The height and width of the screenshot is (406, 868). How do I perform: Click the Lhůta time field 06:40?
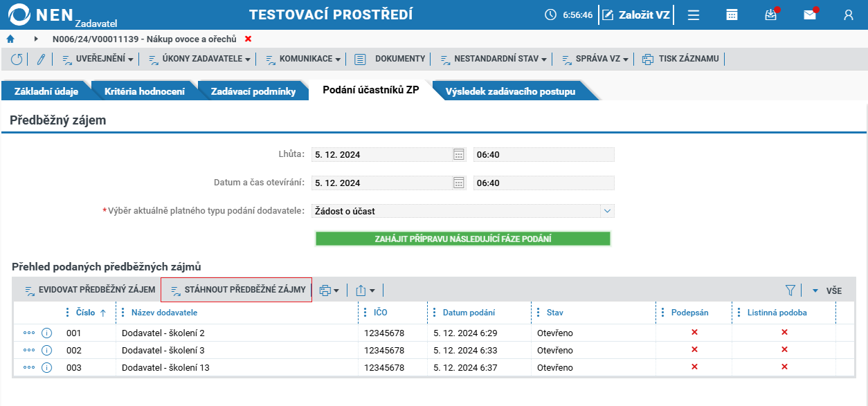point(544,154)
